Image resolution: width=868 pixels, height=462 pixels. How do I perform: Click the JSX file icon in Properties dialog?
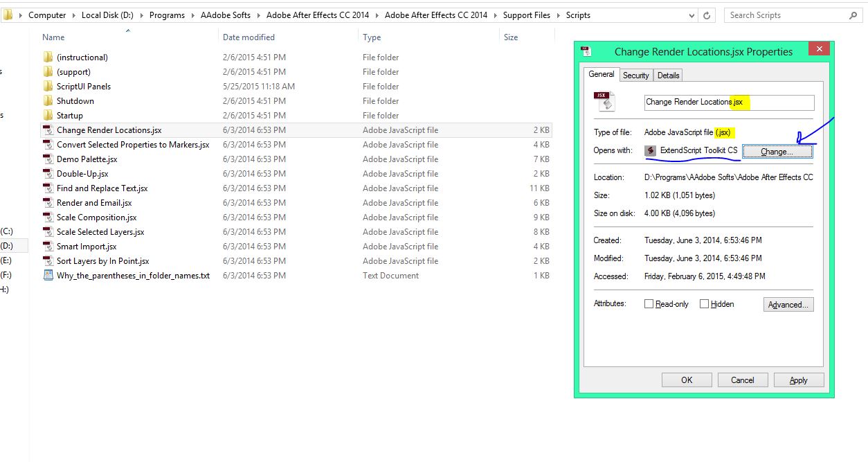pyautogui.click(x=604, y=101)
